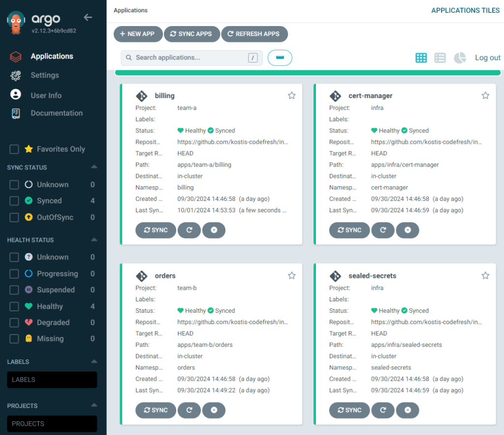Sync the orders application
This screenshot has height=435, width=504.
tap(156, 410)
